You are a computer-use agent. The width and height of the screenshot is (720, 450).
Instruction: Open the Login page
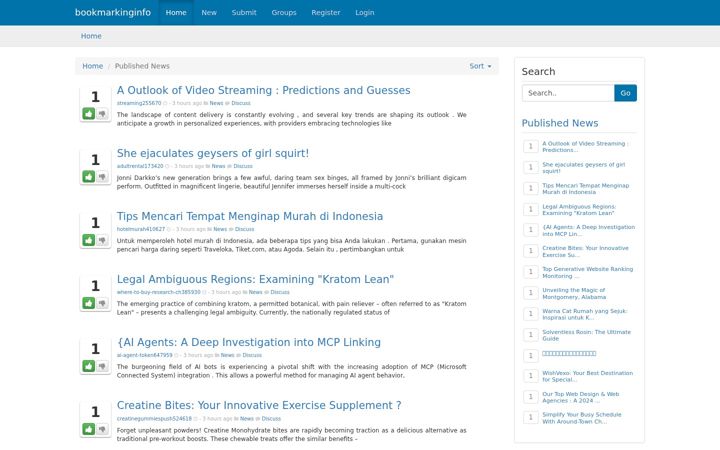(365, 12)
